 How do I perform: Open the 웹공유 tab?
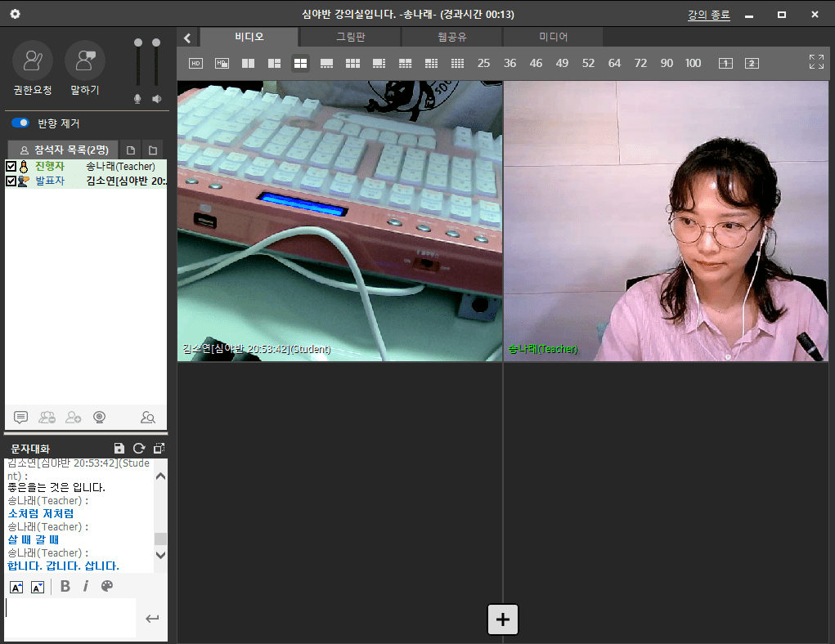[451, 37]
